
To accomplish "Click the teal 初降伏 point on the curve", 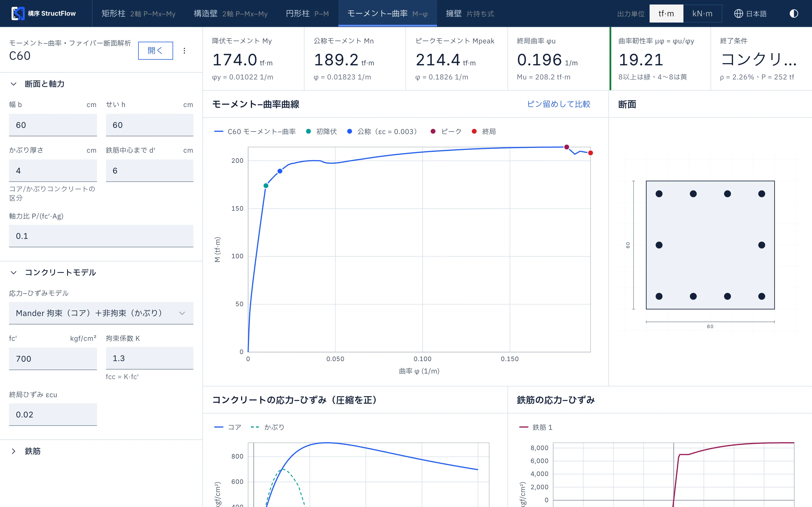I will click(x=266, y=186).
